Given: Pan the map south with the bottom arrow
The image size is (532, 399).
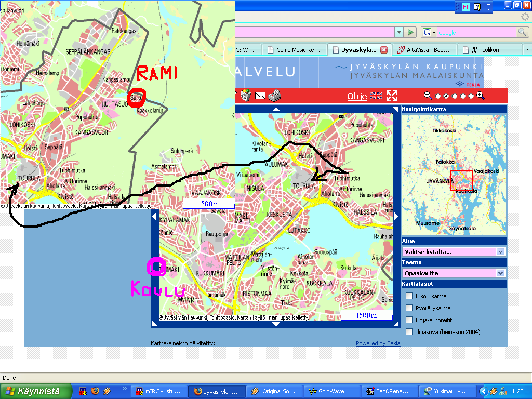Looking at the screenshot, I should point(276,324).
